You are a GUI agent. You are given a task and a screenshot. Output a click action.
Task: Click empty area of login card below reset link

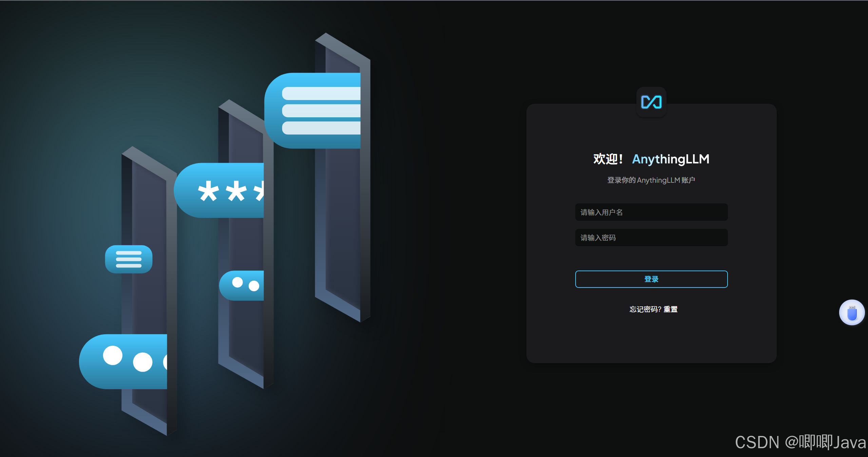coord(651,339)
